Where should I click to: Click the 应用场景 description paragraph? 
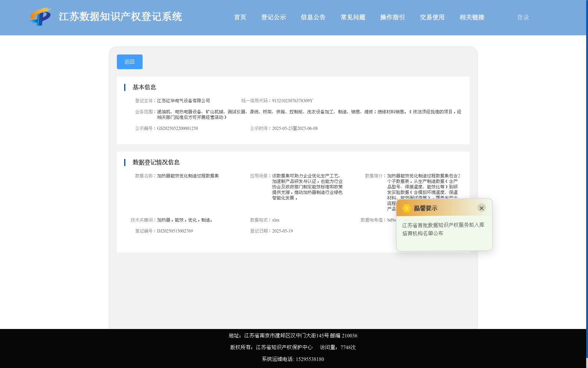307,187
